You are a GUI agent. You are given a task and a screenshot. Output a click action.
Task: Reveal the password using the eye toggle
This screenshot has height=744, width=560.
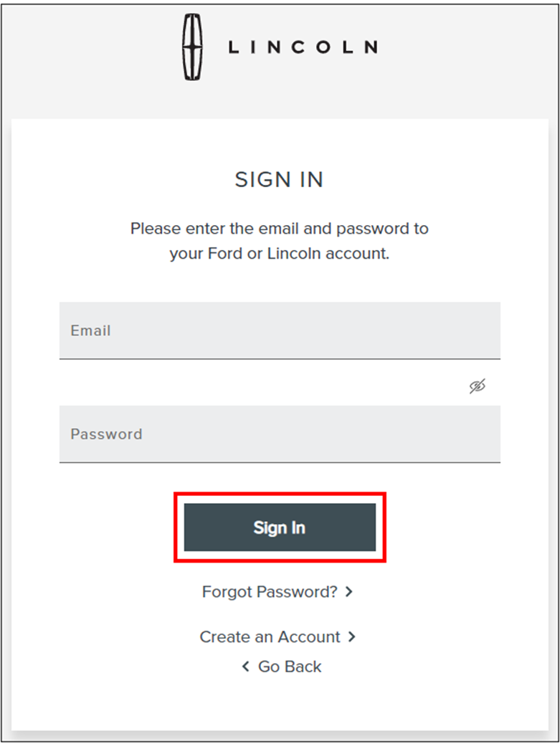click(478, 386)
